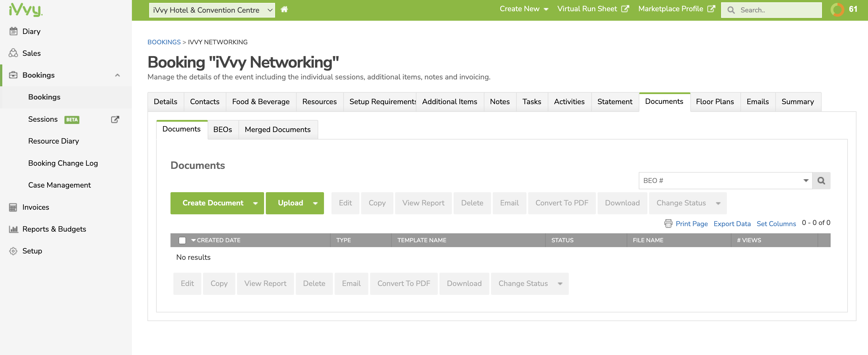Open Sessions external link icon
The image size is (868, 355).
[x=115, y=119]
